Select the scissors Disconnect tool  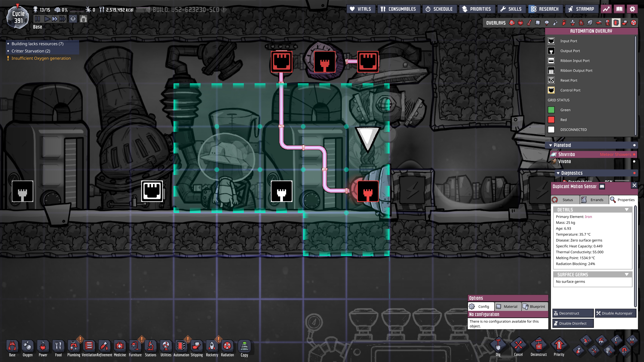click(x=632, y=340)
